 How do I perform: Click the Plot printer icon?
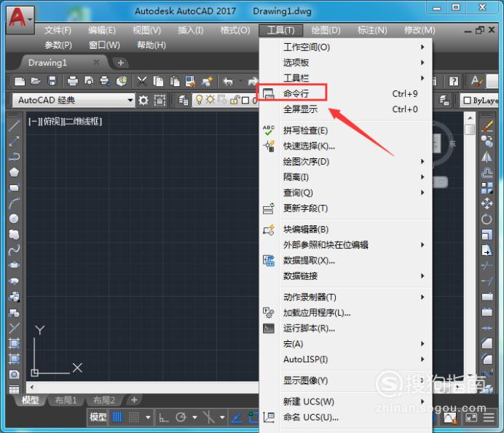[73, 81]
